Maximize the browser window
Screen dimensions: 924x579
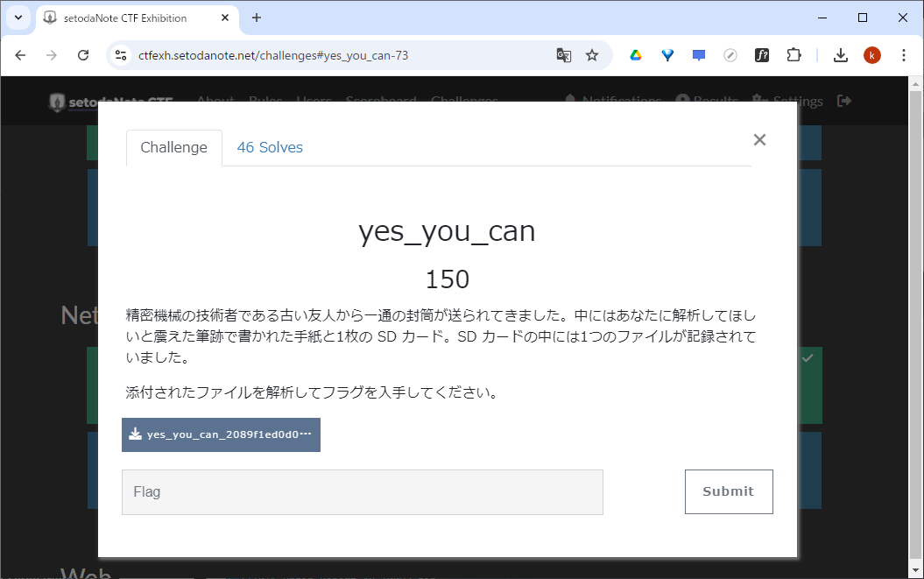point(863,18)
